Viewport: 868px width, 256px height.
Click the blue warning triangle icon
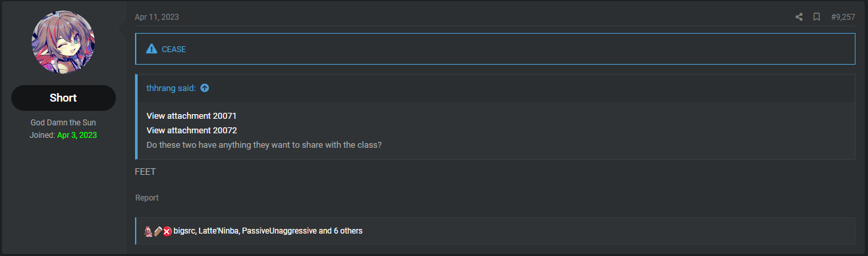(151, 49)
